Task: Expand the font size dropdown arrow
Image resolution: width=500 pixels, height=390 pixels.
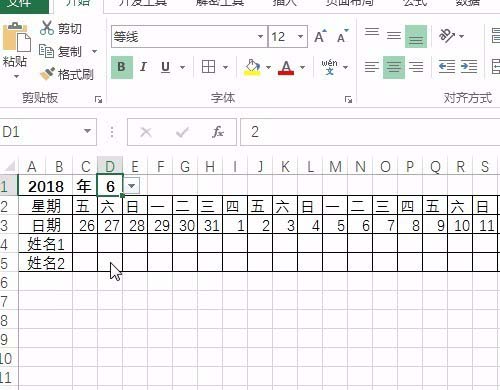Action: coord(301,37)
